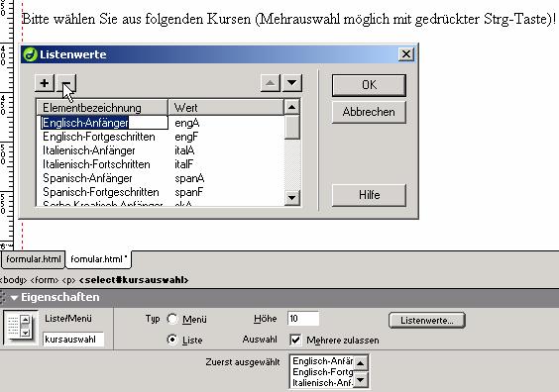Click the <form> tag in tag selector
Viewport: 559px width, 392px height.
(45, 280)
